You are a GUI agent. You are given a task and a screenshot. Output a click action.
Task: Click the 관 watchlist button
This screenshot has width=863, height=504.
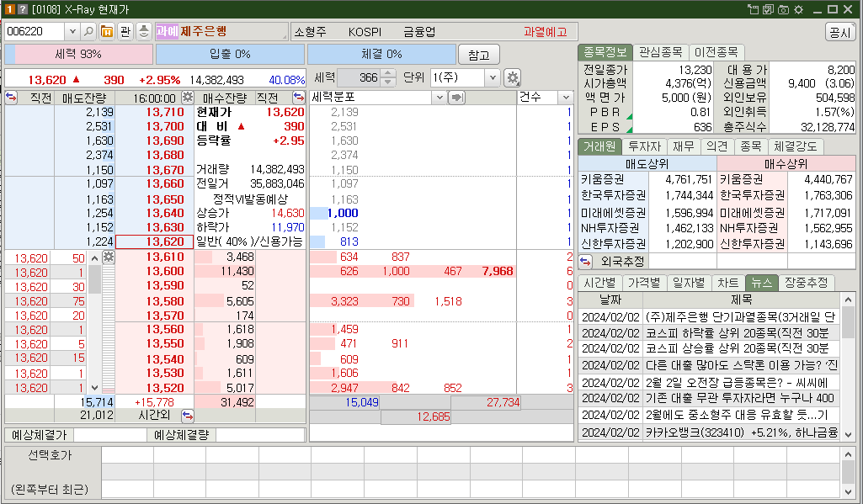125,31
